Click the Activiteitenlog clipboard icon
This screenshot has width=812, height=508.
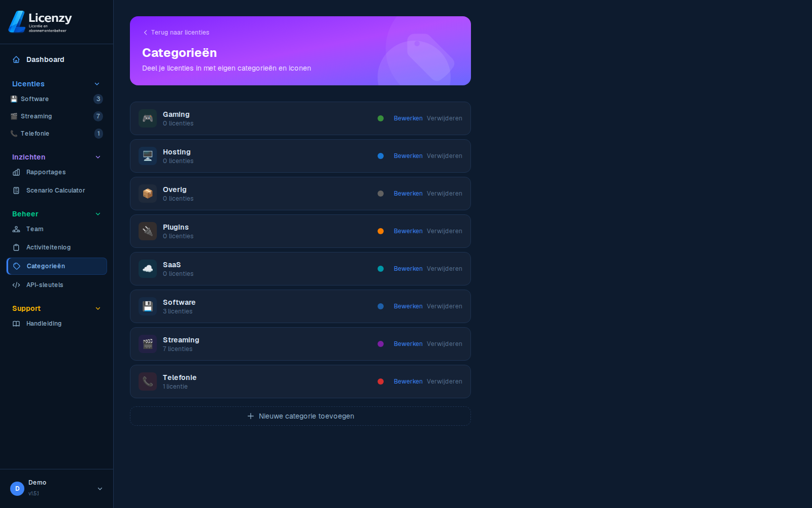coord(16,247)
